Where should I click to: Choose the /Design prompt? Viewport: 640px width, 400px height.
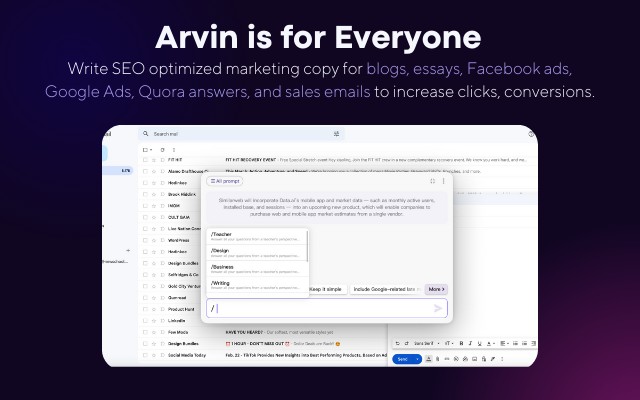coord(257,253)
